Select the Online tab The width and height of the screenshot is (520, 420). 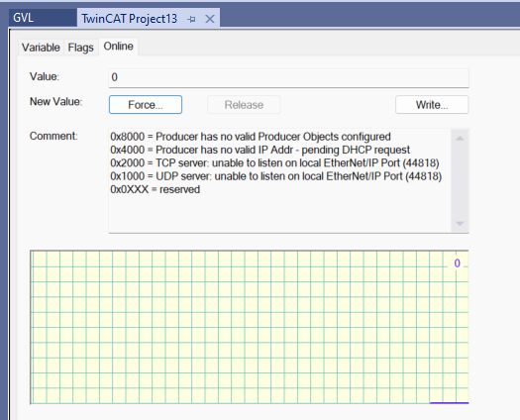tap(119, 47)
